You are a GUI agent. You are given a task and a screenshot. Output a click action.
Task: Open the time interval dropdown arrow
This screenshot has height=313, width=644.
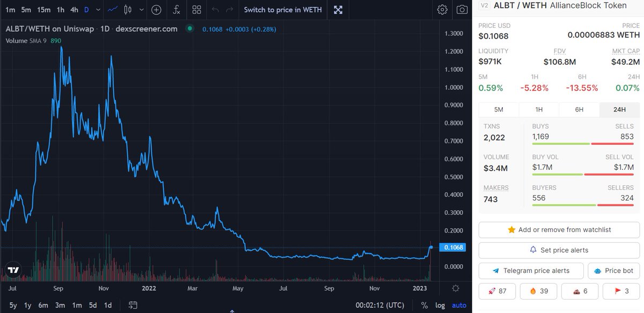(x=99, y=10)
